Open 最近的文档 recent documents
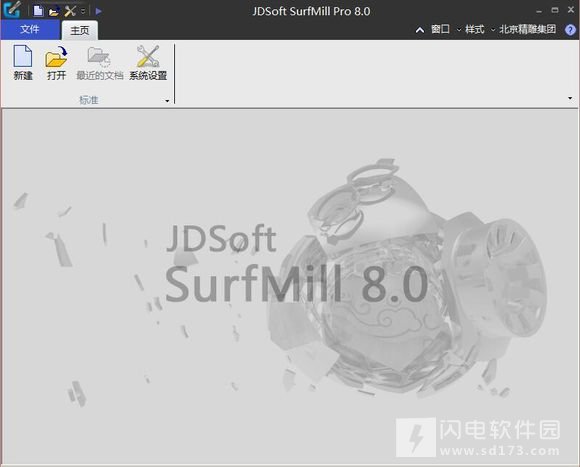580x467 pixels. pyautogui.click(x=99, y=62)
